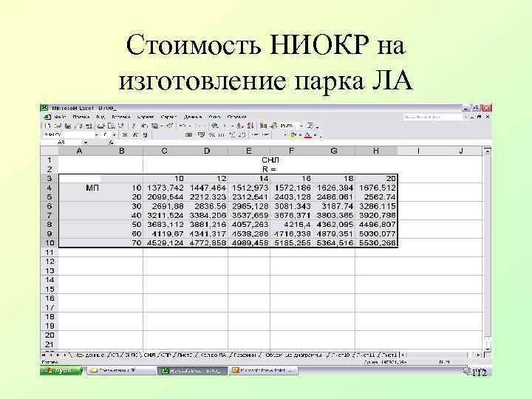
Task: Click Increase Decimal icon
Action: [x=233, y=135]
